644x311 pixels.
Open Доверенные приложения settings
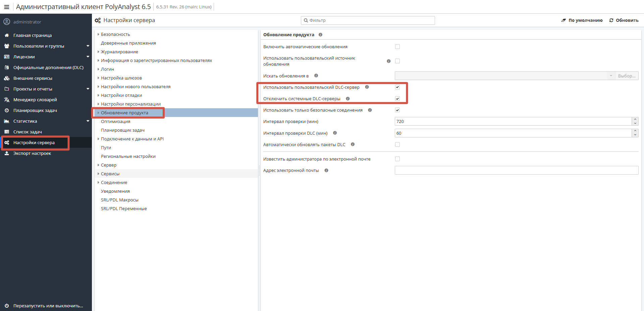[128, 43]
